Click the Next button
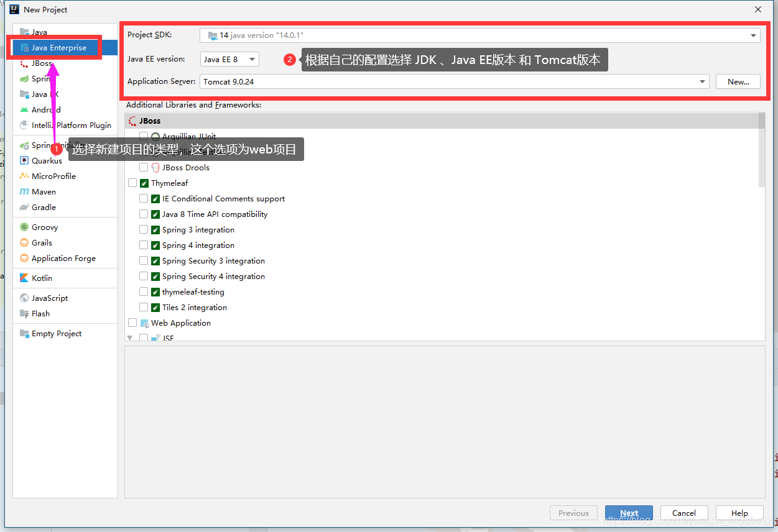 point(629,513)
